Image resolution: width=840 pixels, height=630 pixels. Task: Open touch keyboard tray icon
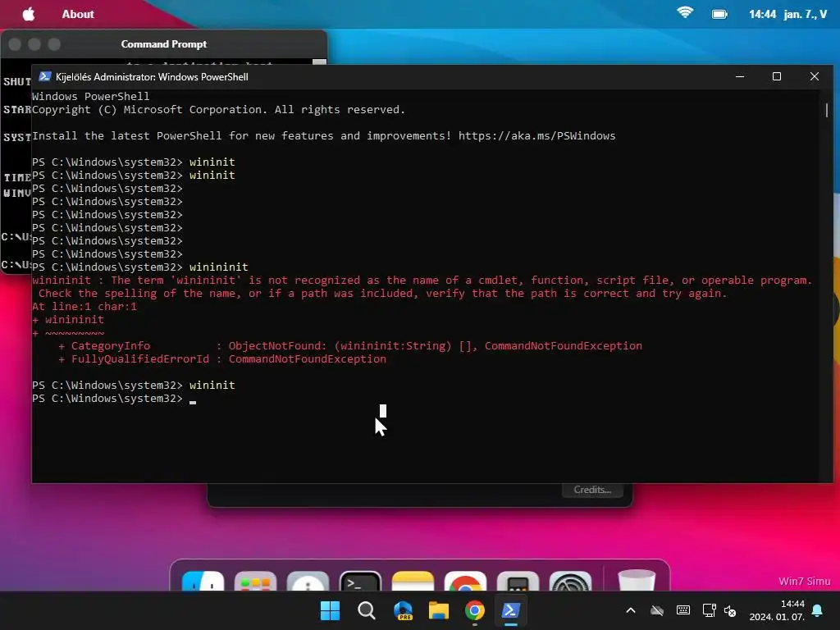coord(683,610)
